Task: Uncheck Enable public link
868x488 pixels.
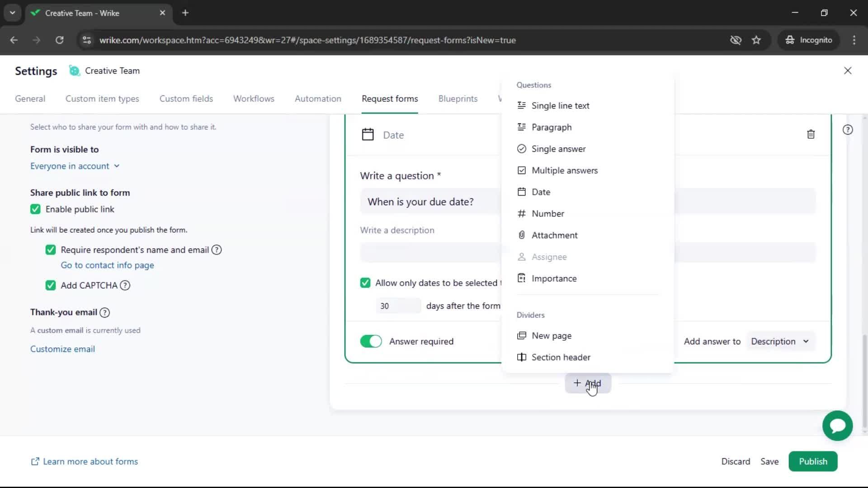Action: tap(35, 209)
